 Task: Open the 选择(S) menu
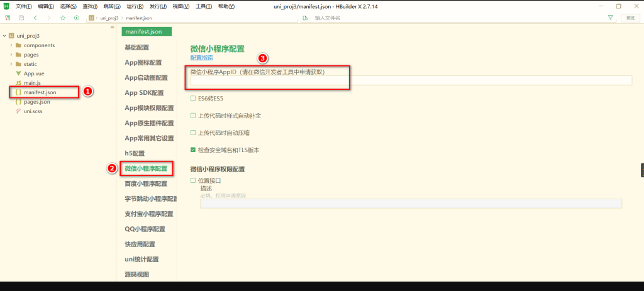coord(68,6)
